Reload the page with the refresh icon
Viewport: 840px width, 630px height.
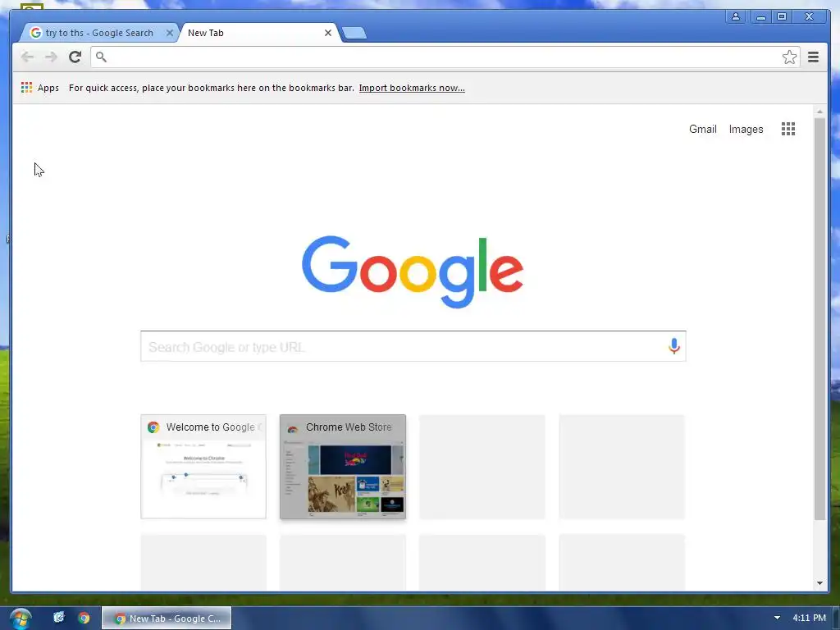point(75,57)
